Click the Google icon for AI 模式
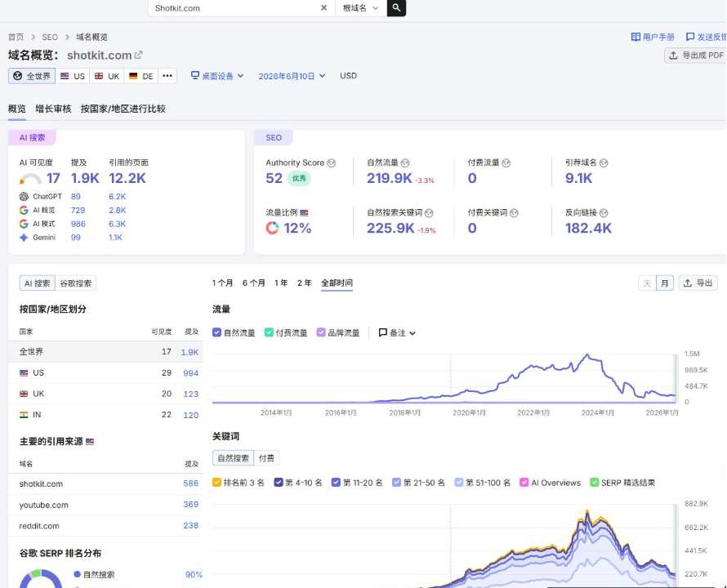The image size is (727, 588). pos(24,224)
